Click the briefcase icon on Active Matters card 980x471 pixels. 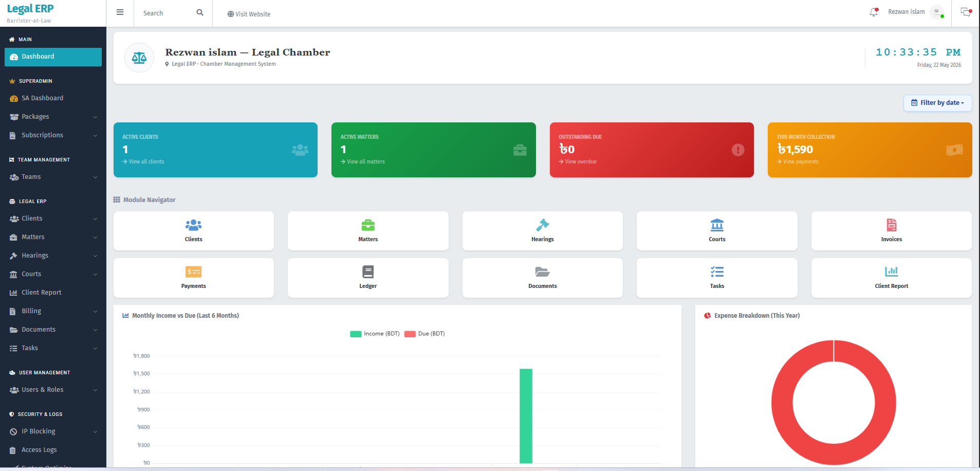[520, 150]
